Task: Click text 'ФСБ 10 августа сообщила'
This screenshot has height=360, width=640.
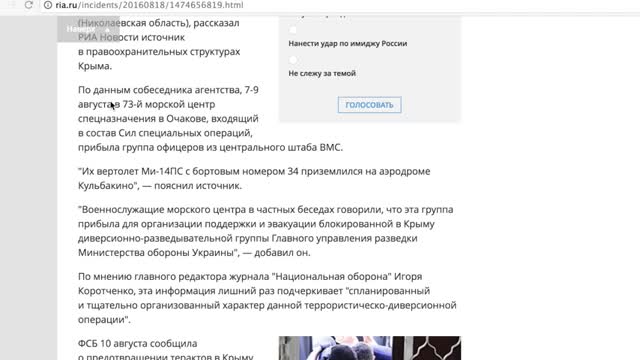Action: [138, 344]
